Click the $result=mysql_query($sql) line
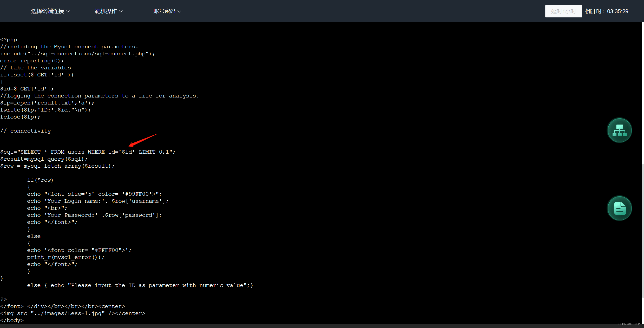 (x=44, y=159)
